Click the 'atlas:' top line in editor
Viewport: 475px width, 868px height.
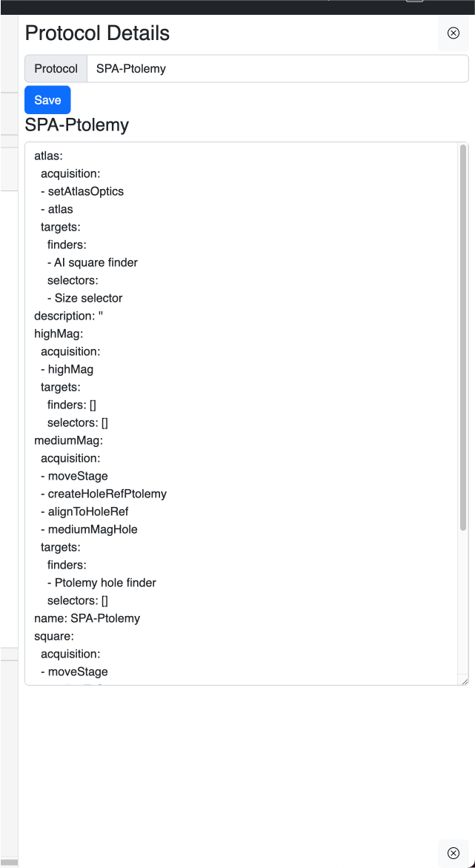point(48,156)
